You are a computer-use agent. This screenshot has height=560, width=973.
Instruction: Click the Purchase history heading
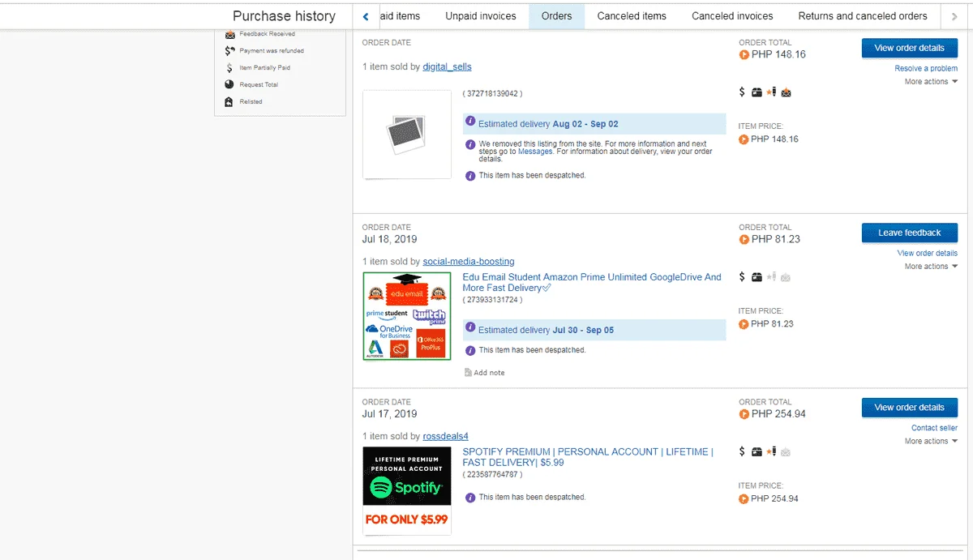[284, 16]
